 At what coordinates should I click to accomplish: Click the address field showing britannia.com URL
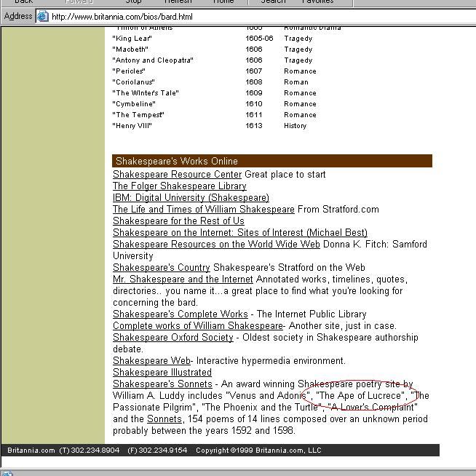tap(255, 17)
